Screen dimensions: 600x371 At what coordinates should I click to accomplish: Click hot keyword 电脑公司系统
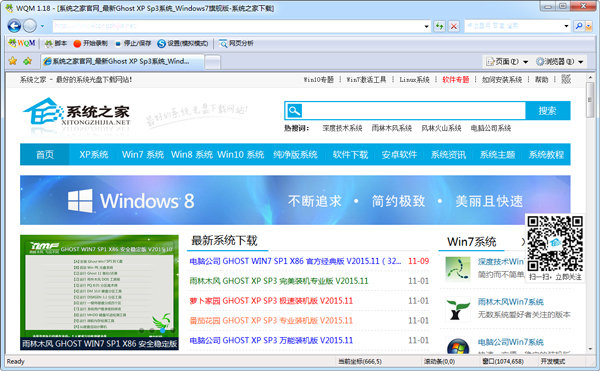pos(491,128)
